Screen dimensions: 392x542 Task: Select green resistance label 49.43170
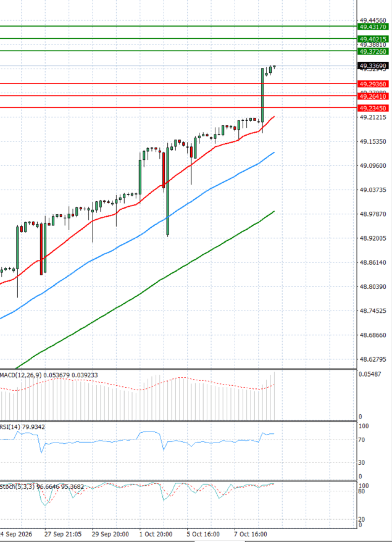(373, 27)
